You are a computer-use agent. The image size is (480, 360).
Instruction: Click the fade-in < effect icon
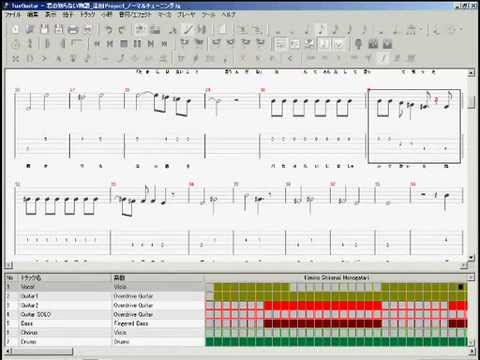pyautogui.click(x=290, y=59)
